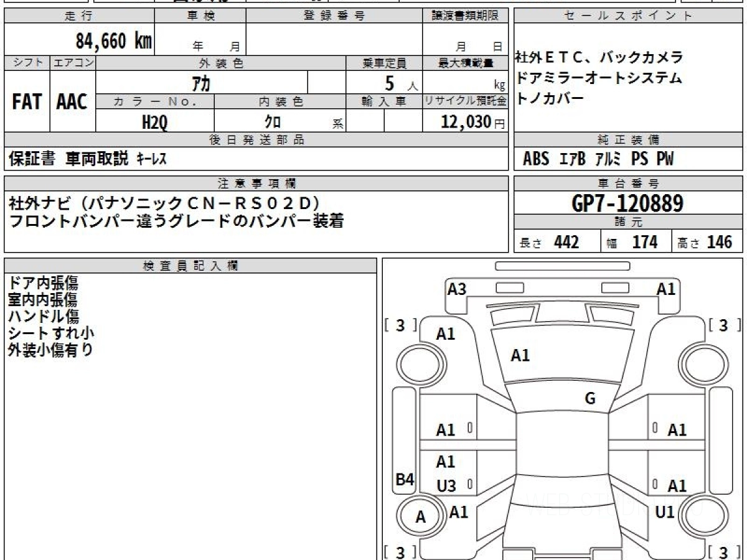Select PS in genuine equipment
Image resolution: width=747 pixels, height=560 pixels.
pos(639,159)
